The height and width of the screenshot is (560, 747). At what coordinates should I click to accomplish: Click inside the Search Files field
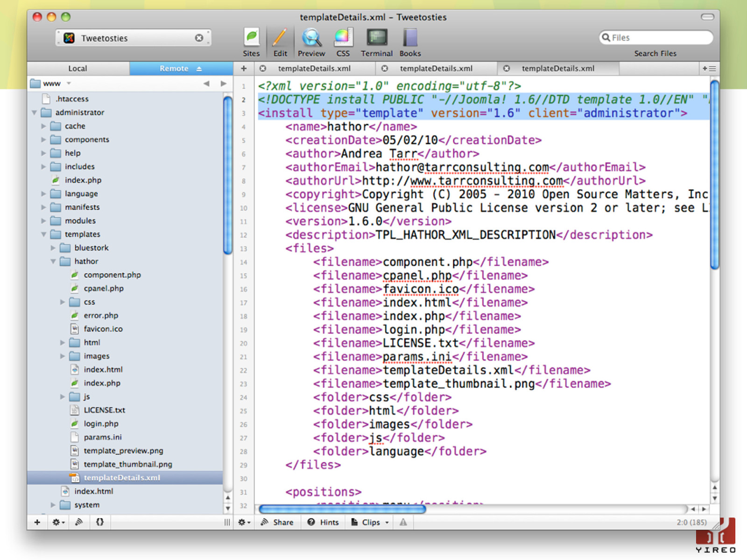(x=656, y=37)
